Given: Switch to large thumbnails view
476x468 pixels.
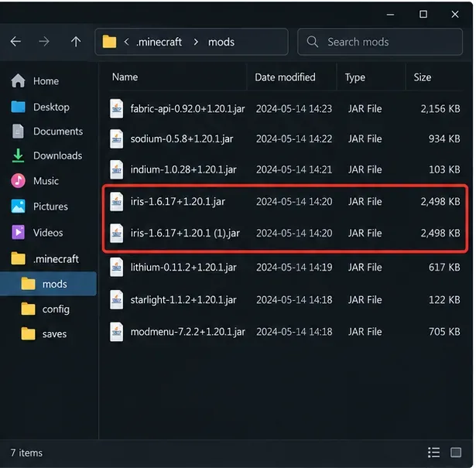Looking at the screenshot, I should pos(456,453).
